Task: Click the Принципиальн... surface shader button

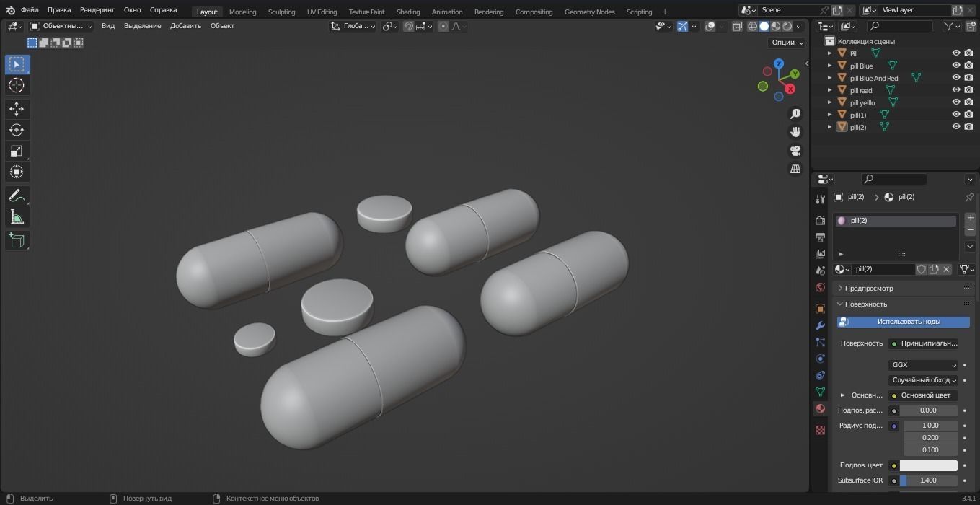Action: pyautogui.click(x=923, y=343)
